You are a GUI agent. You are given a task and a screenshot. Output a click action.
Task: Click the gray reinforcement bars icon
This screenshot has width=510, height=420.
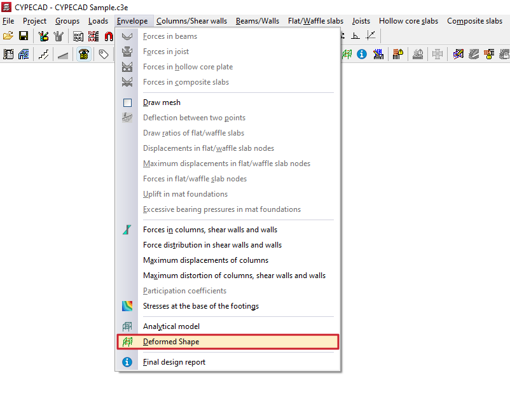click(x=474, y=54)
